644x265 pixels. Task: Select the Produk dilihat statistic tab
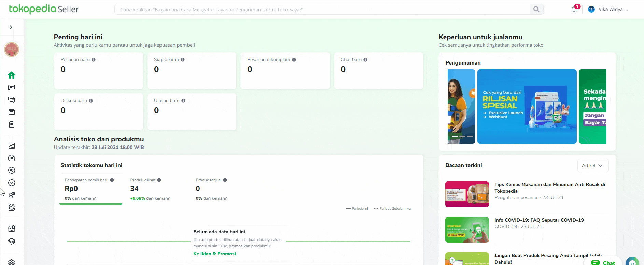coord(156,189)
